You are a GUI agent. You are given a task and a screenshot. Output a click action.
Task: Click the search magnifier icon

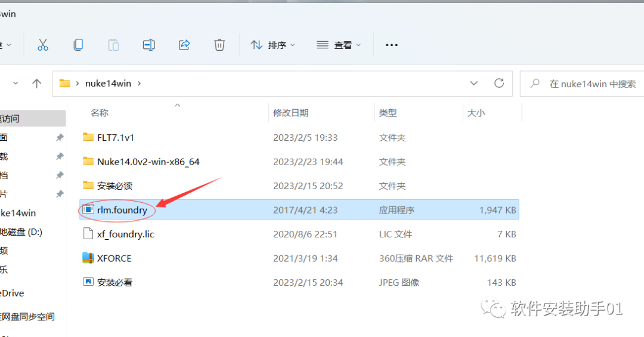pos(535,84)
